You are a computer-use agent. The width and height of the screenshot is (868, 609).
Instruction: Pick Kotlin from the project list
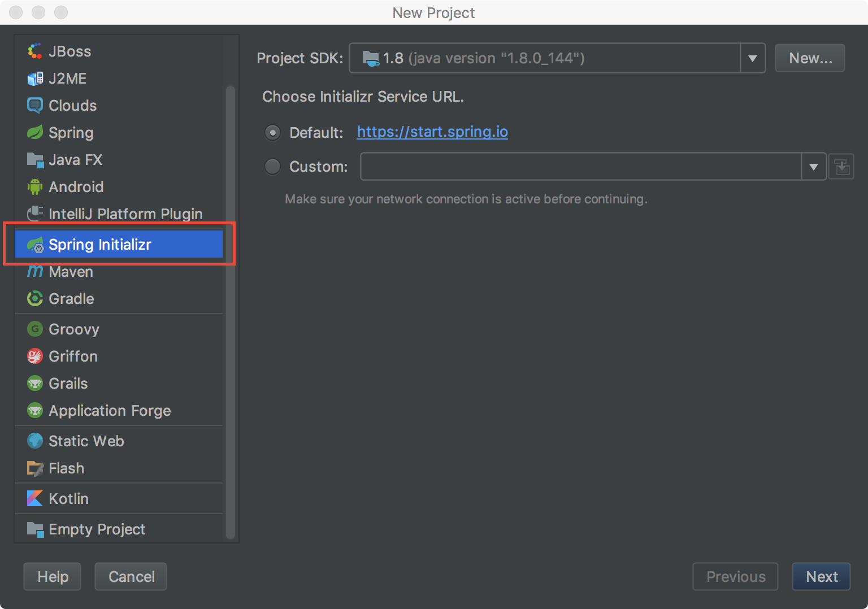click(x=119, y=499)
